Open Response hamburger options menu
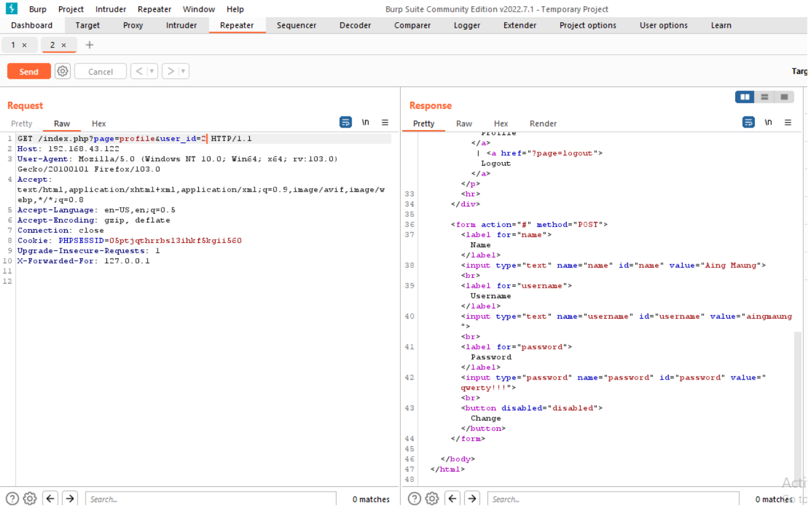 click(788, 123)
